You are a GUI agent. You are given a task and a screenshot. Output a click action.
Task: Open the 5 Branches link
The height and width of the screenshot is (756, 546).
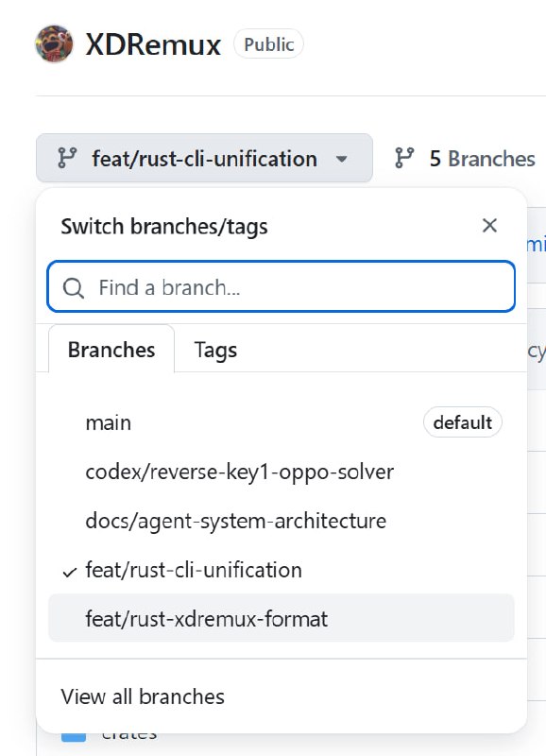[465, 158]
